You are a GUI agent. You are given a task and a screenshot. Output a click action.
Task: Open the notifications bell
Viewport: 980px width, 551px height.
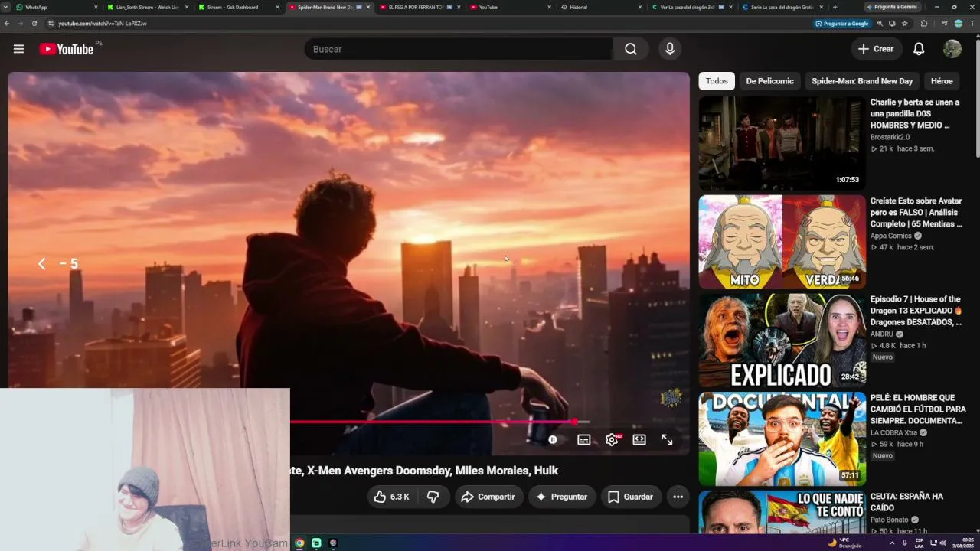[x=919, y=49]
